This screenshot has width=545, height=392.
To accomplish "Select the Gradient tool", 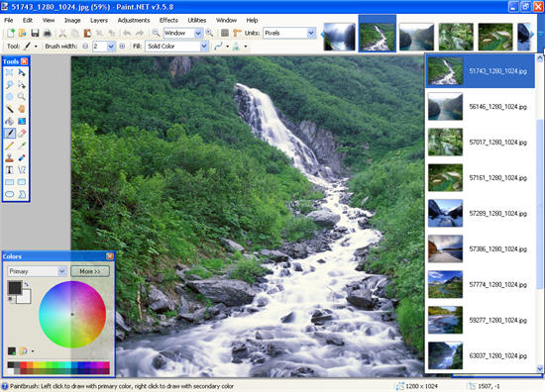I will tap(22, 121).
